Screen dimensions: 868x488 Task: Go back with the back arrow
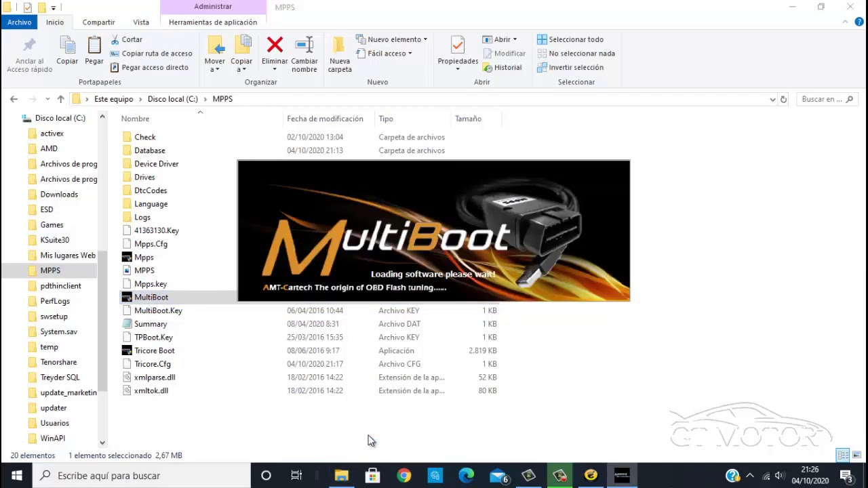pos(14,99)
